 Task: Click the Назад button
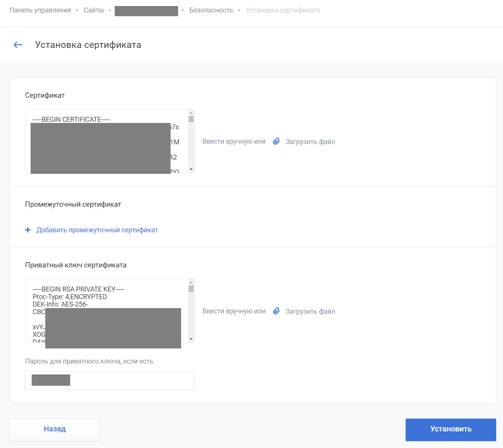[x=55, y=430]
